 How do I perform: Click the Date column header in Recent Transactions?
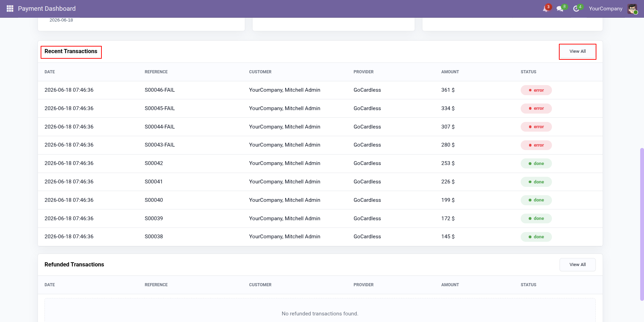[50, 72]
